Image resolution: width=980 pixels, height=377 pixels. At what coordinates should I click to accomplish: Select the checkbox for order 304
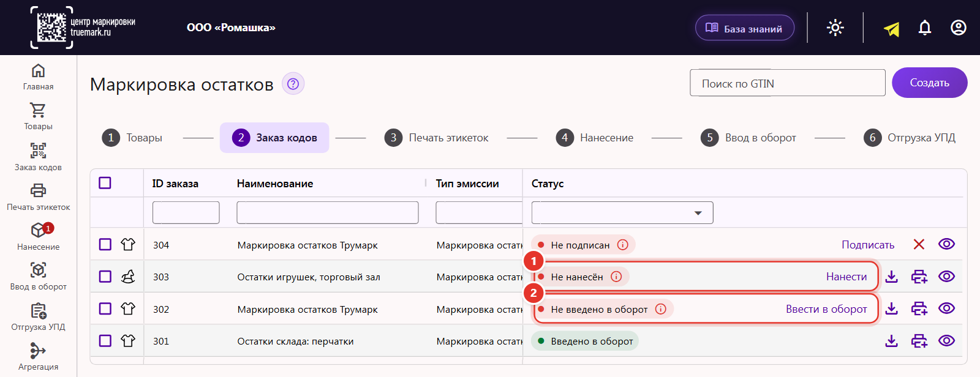click(105, 244)
